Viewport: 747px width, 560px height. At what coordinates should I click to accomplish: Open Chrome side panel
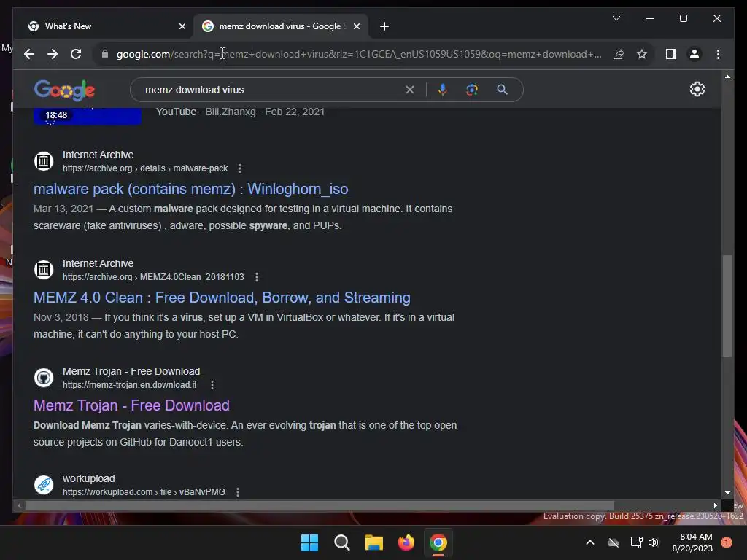point(671,54)
